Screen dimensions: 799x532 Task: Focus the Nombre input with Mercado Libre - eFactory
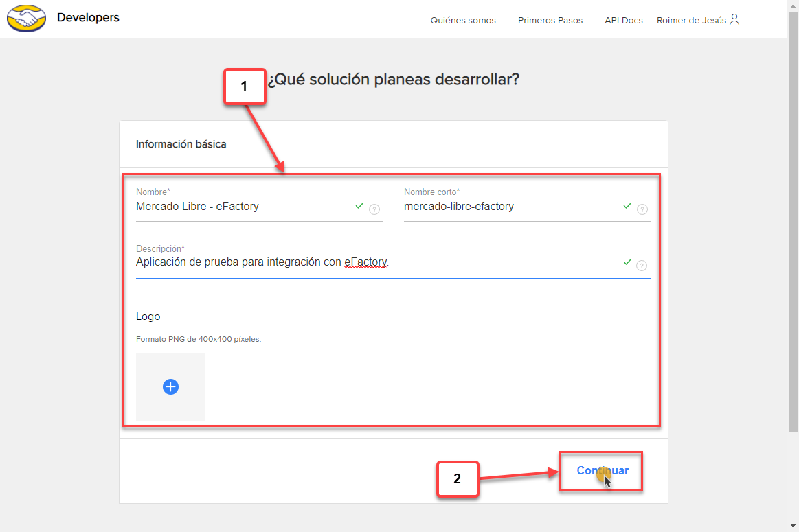pyautogui.click(x=240, y=207)
